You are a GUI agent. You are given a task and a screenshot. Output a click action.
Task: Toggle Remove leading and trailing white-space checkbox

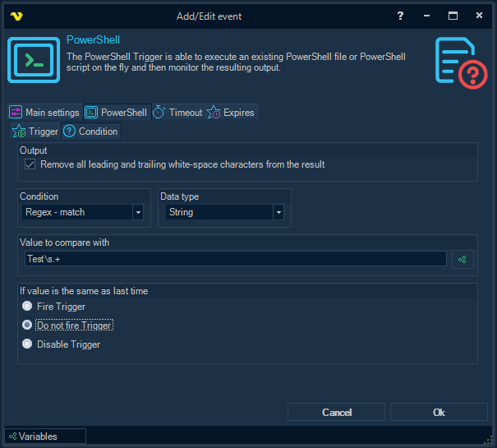click(x=30, y=164)
